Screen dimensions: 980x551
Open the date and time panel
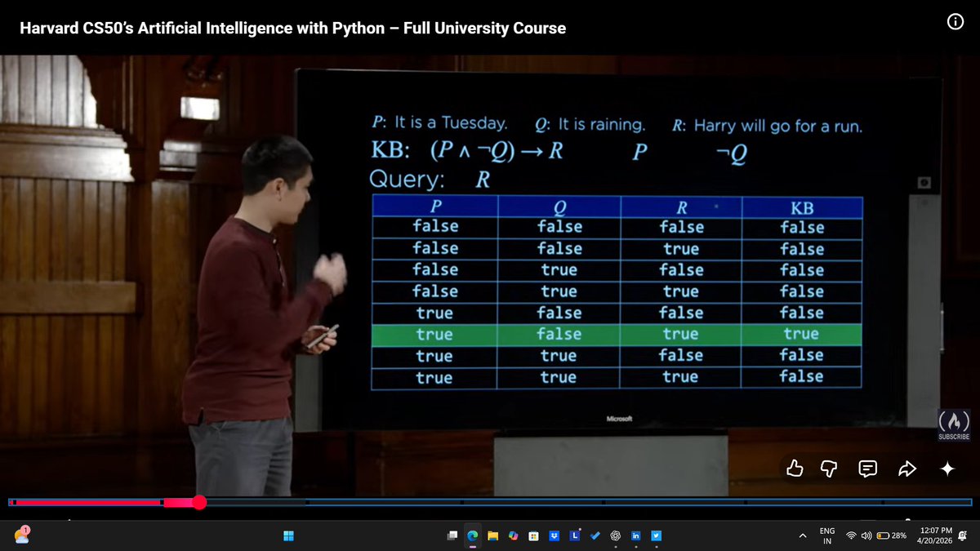pyautogui.click(x=937, y=536)
